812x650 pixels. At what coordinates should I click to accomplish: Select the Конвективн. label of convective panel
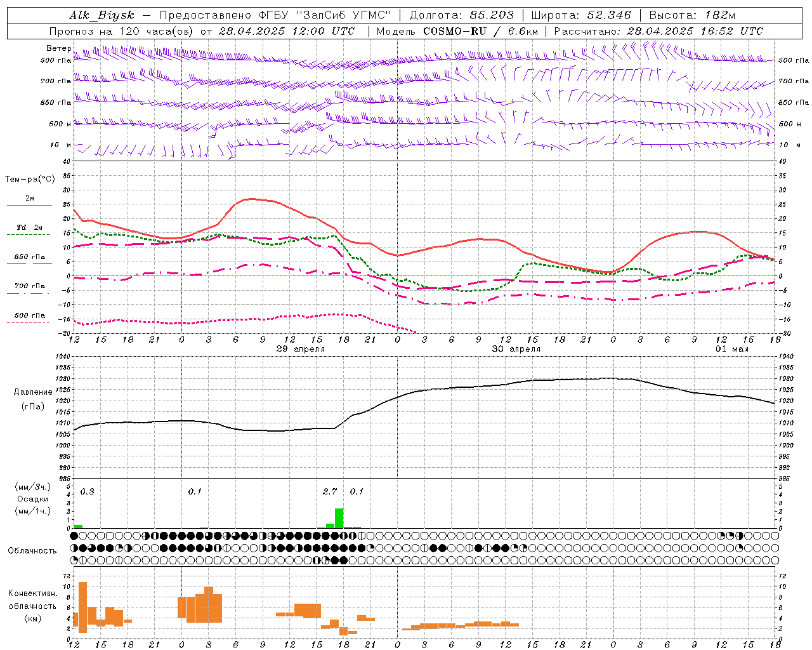33,594
